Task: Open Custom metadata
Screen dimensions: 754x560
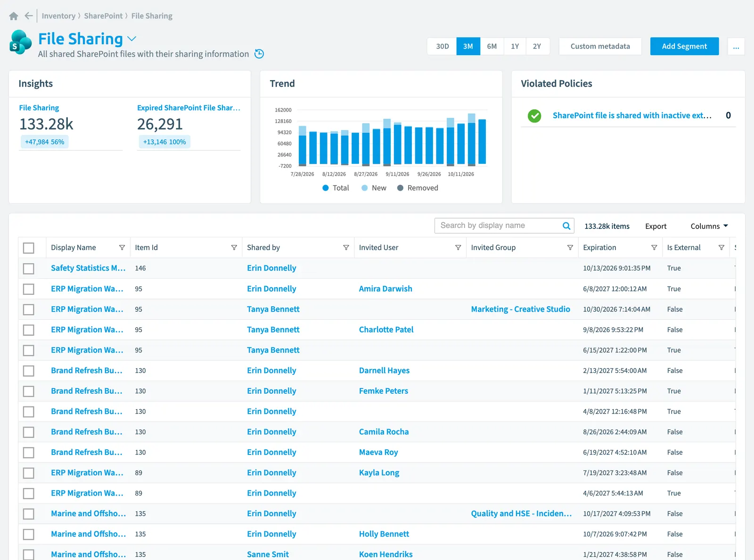Action: [600, 47]
